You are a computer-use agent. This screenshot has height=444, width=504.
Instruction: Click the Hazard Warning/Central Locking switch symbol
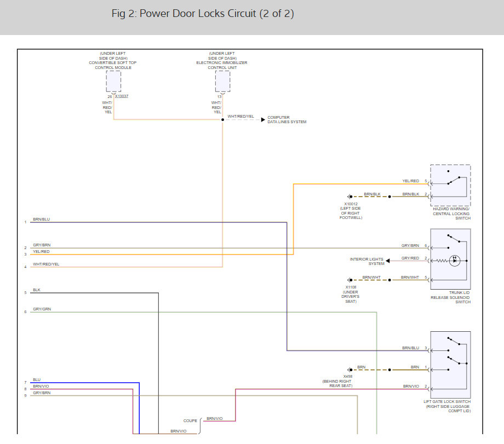(450, 185)
